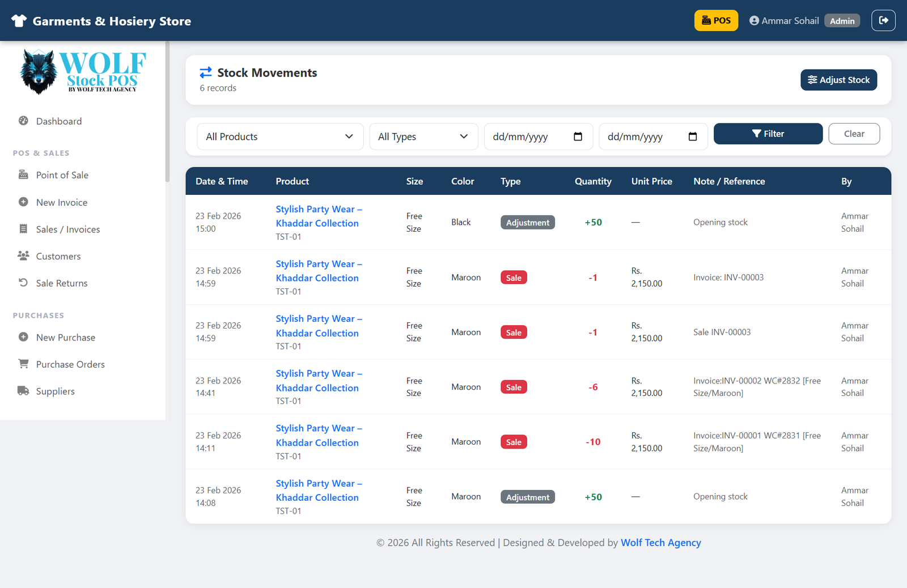Open the All Products dropdown
This screenshot has width=907, height=588.
[x=280, y=137]
